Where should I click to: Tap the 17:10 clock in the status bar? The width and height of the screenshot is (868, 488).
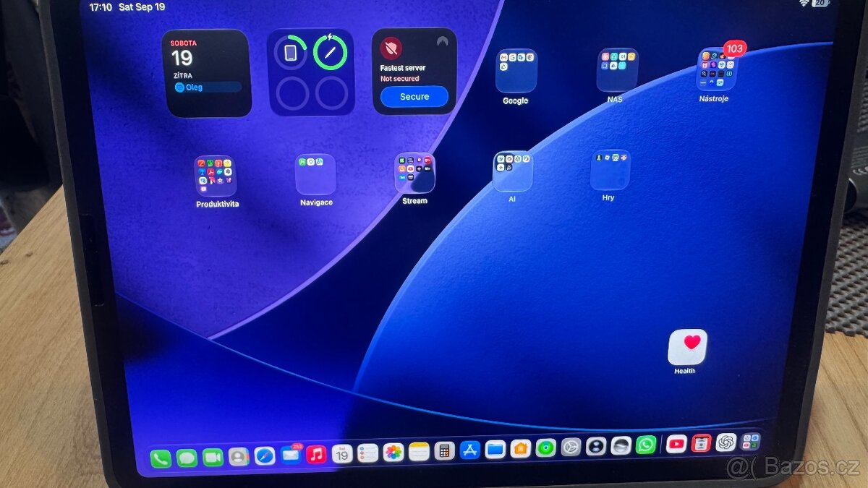tap(101, 7)
